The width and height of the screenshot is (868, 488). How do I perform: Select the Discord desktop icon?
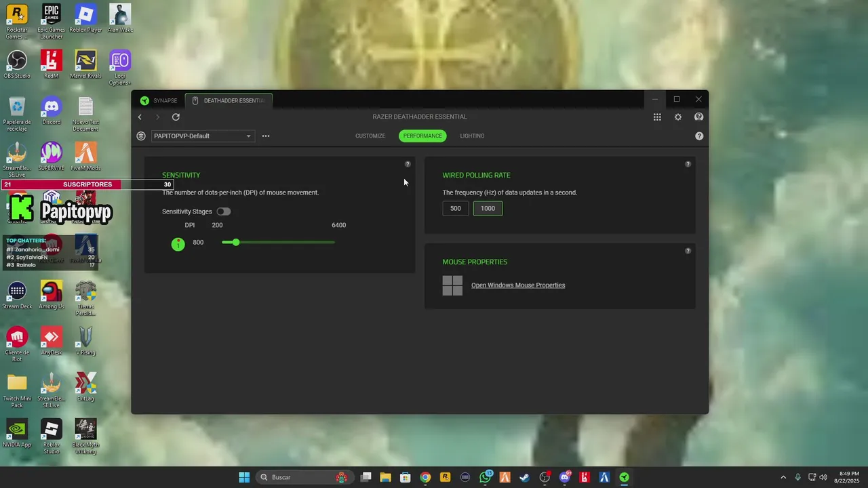[x=51, y=110]
